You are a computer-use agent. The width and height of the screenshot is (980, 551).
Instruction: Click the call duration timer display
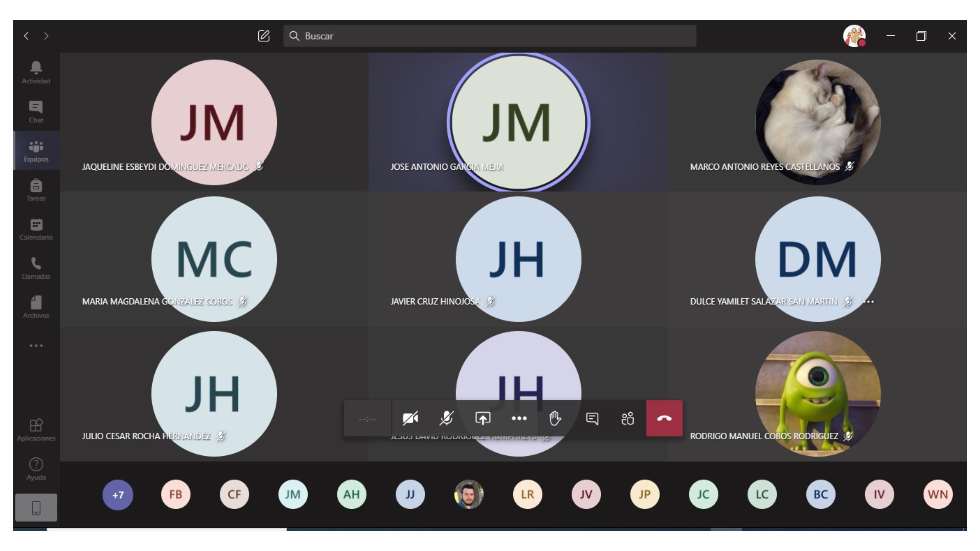click(367, 419)
